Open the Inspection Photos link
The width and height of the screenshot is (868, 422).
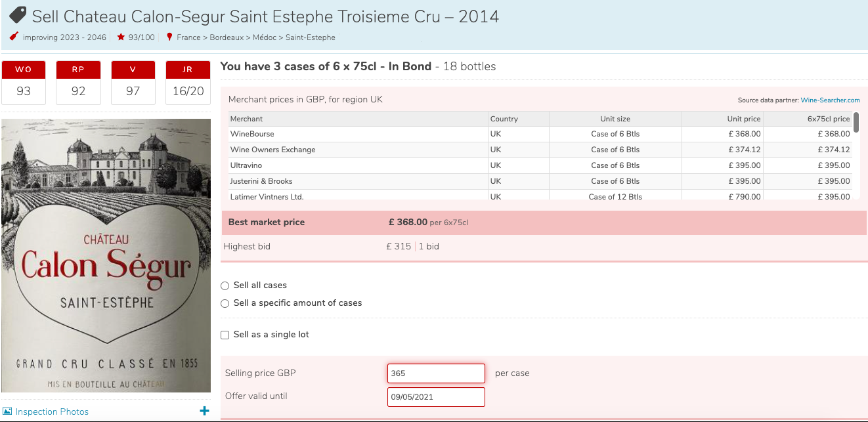[52, 411]
